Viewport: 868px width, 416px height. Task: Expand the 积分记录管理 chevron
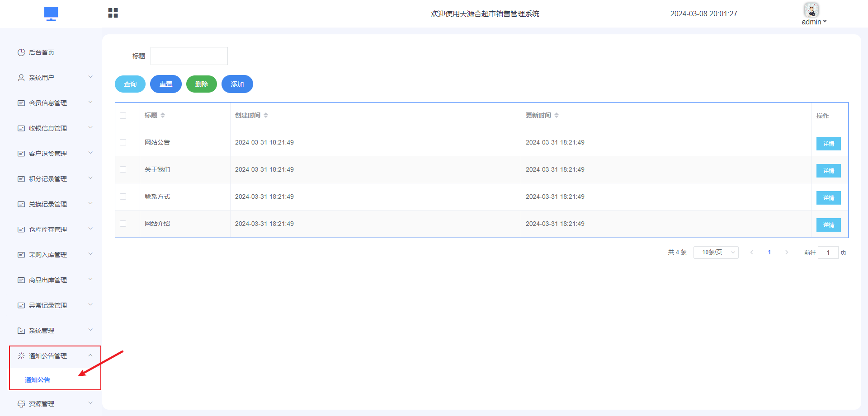(90, 178)
